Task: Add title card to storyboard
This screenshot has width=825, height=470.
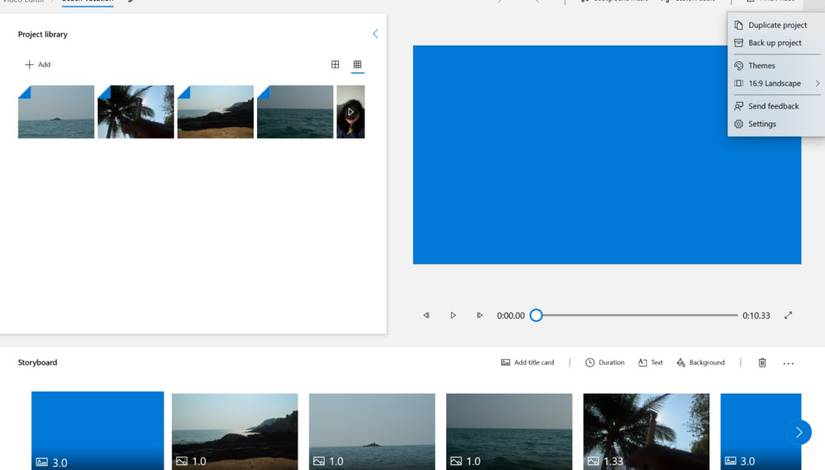Action: [527, 362]
